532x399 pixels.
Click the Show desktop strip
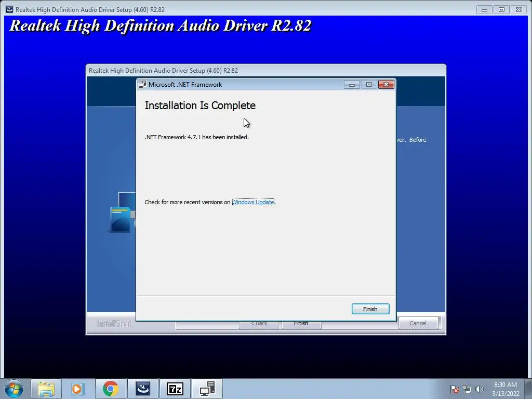pos(528,389)
